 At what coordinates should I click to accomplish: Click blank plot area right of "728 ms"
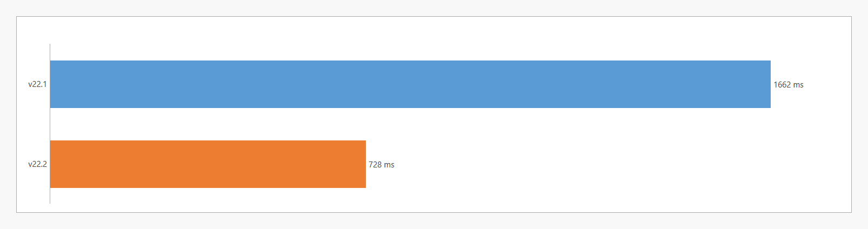tap(595, 164)
